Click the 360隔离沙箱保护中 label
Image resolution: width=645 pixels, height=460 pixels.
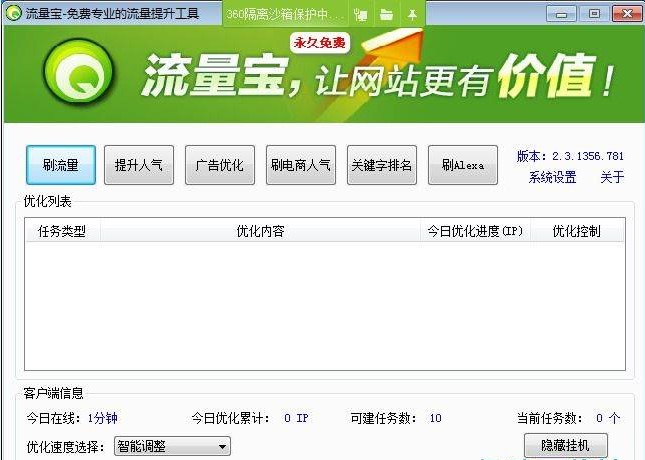[285, 15]
